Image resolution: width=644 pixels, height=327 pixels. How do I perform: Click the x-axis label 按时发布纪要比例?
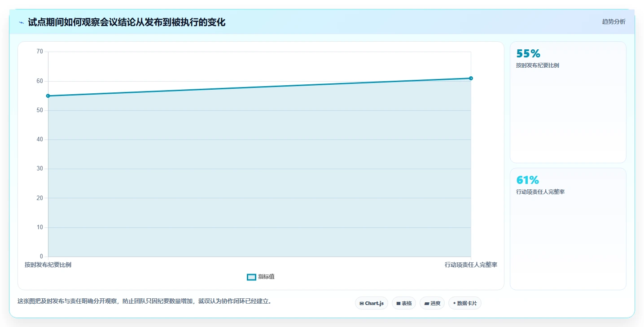tap(48, 265)
